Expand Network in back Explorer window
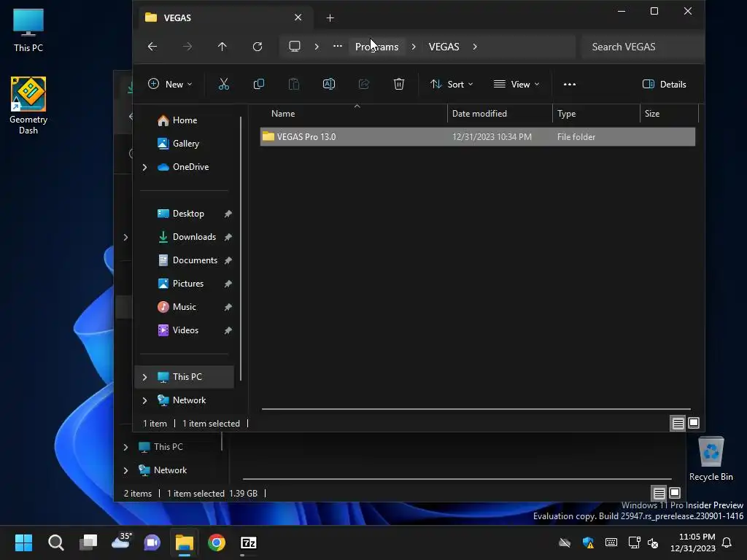The width and height of the screenshot is (747, 560). 125,470
